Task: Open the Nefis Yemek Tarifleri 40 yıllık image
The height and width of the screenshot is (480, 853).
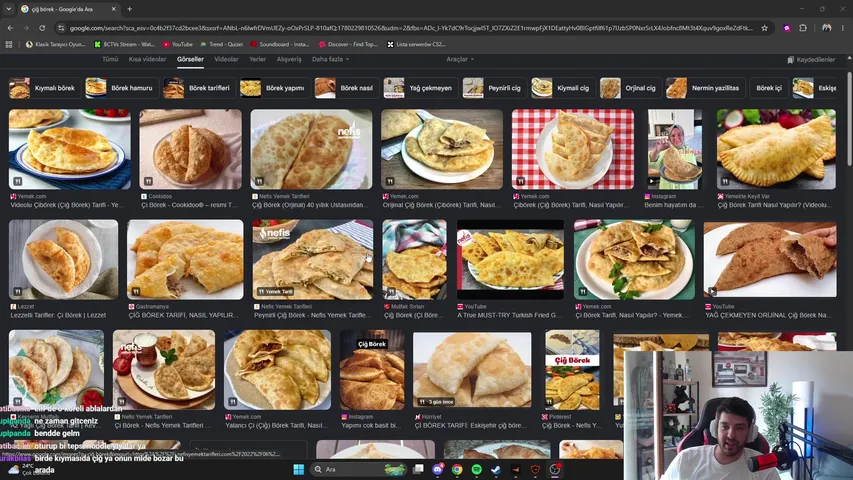Action: click(311, 149)
